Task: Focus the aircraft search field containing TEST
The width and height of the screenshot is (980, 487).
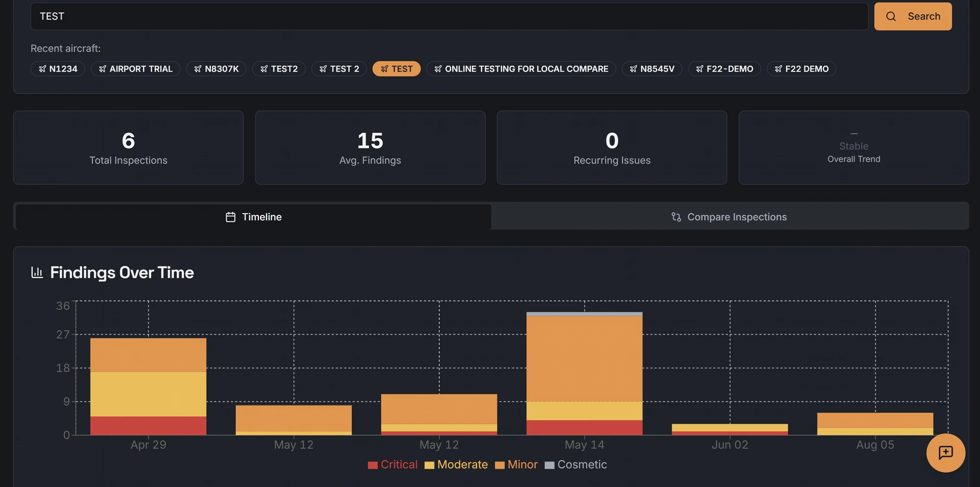Action: point(449,16)
